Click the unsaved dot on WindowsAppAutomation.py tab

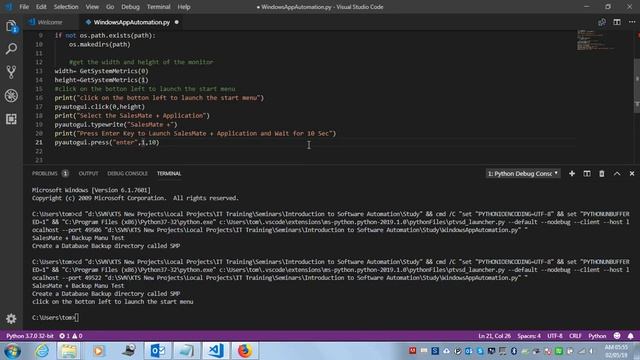click(177, 22)
